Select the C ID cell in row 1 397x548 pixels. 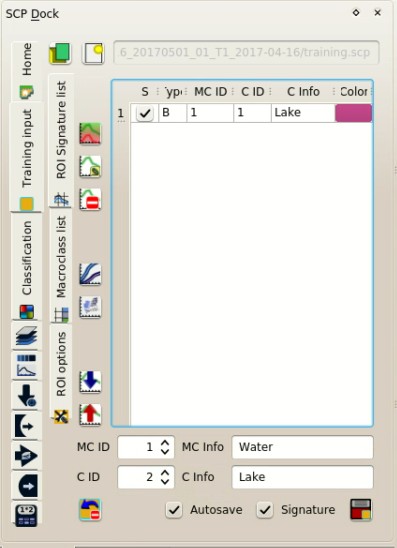coord(252,113)
